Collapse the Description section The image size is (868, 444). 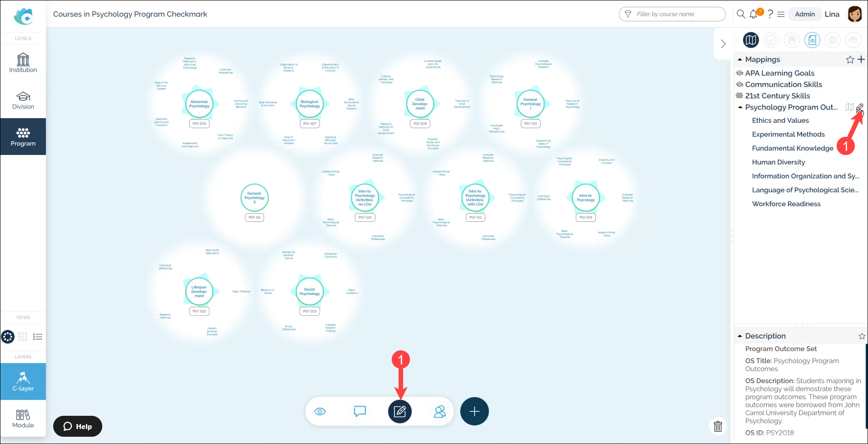(x=740, y=336)
